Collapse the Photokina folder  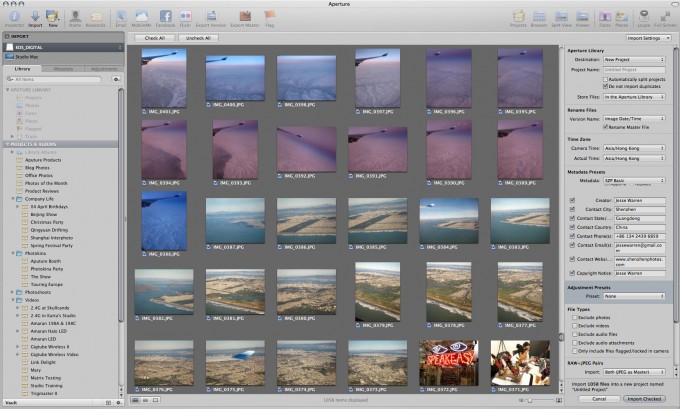click(x=13, y=253)
